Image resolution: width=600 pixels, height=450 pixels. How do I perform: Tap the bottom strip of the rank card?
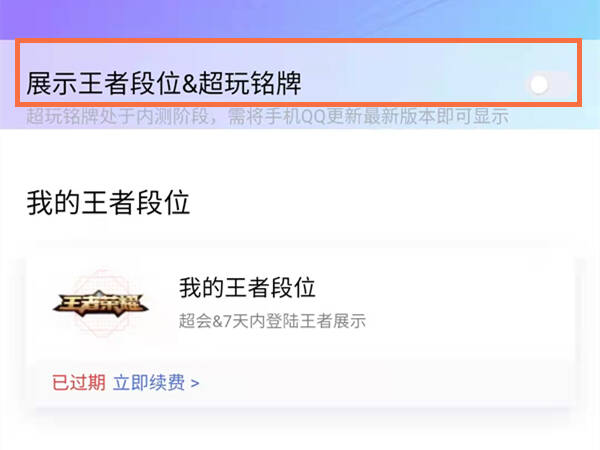pos(302,383)
